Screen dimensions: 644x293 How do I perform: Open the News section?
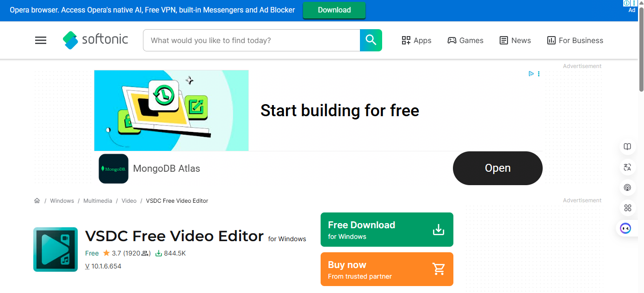click(x=515, y=40)
